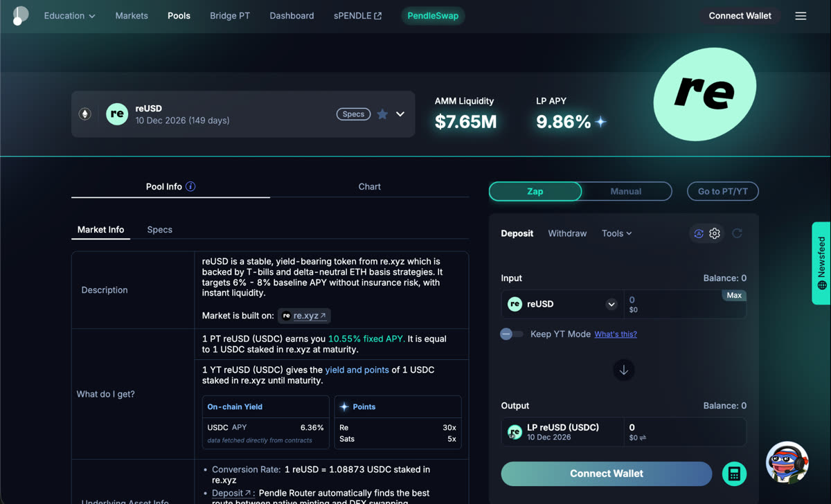This screenshot has height=504, width=831.
Task: Click Connect Wallet in top navbar
Action: pyautogui.click(x=740, y=16)
